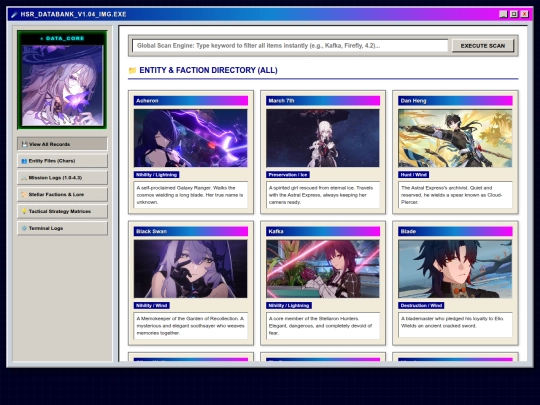
Task: Select Stellar Factions & Lore
Action: point(62,195)
